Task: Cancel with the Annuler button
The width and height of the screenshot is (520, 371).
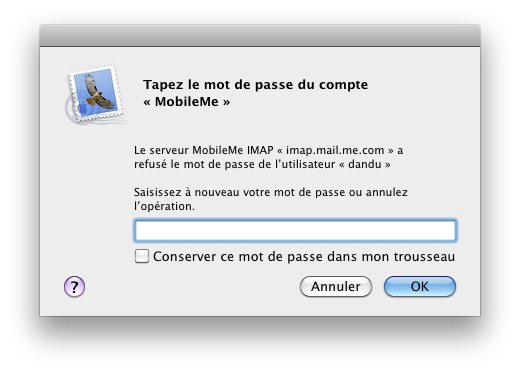Action: pyautogui.click(x=336, y=286)
